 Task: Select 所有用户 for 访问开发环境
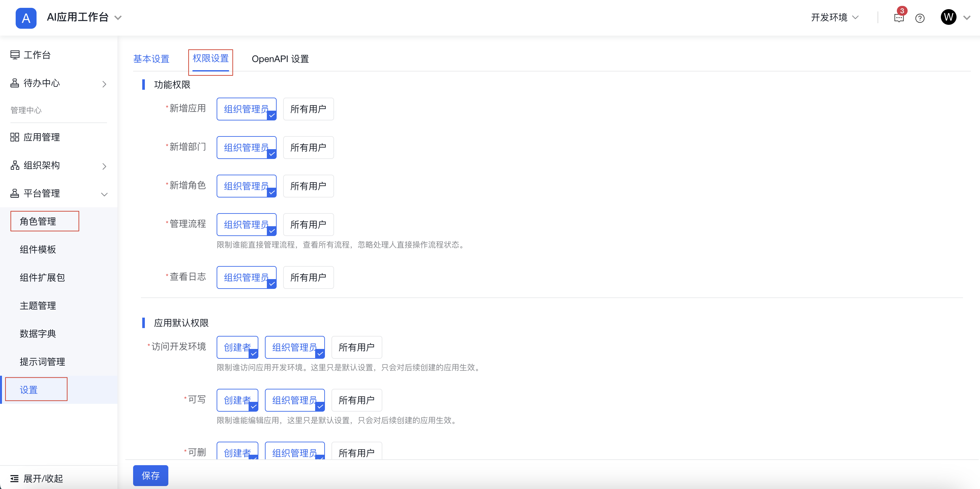pos(357,347)
